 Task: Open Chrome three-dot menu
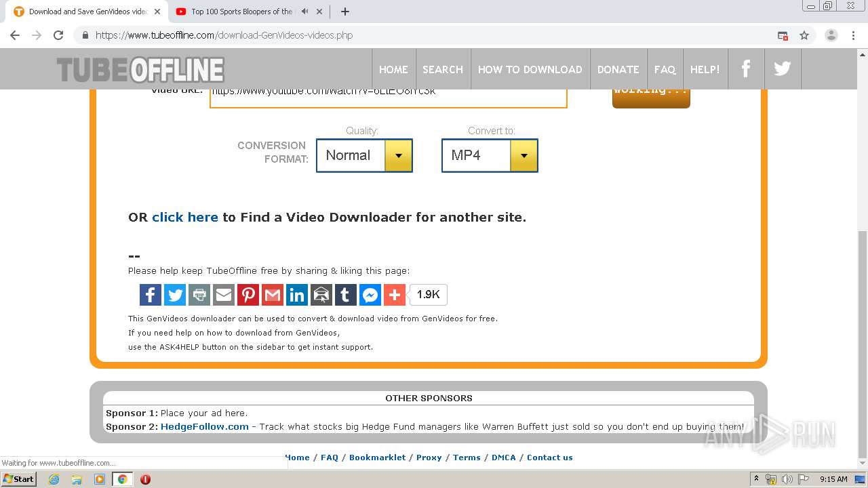click(x=854, y=35)
